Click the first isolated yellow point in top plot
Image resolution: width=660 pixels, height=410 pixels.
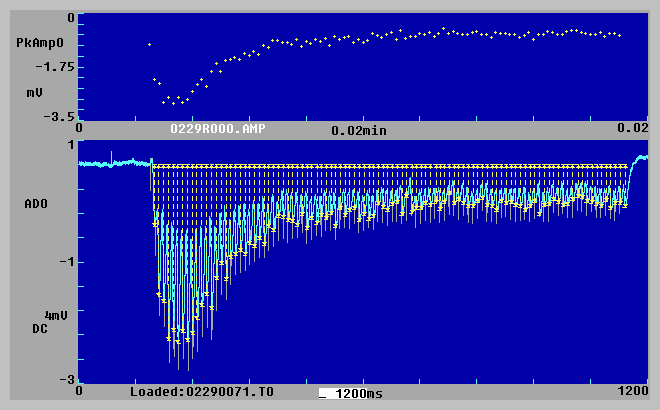pyautogui.click(x=149, y=44)
